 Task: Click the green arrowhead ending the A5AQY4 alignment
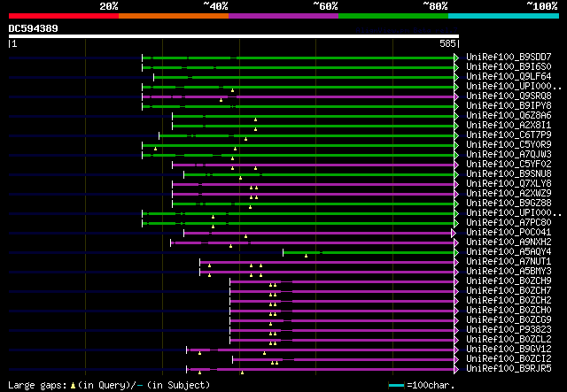(456, 252)
